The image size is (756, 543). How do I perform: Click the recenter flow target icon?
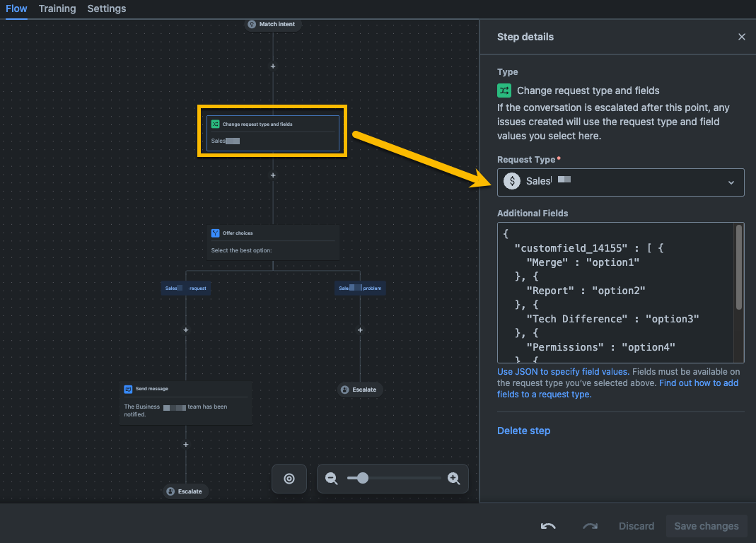click(x=289, y=479)
